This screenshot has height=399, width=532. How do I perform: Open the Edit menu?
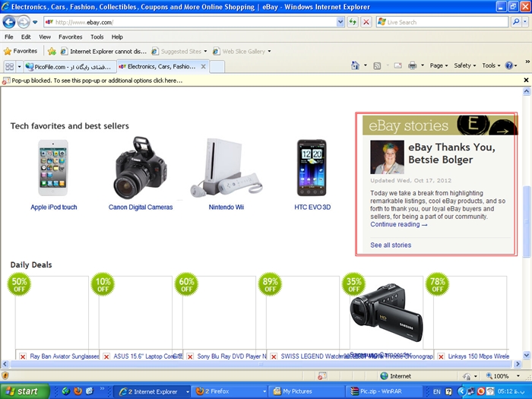pos(26,37)
